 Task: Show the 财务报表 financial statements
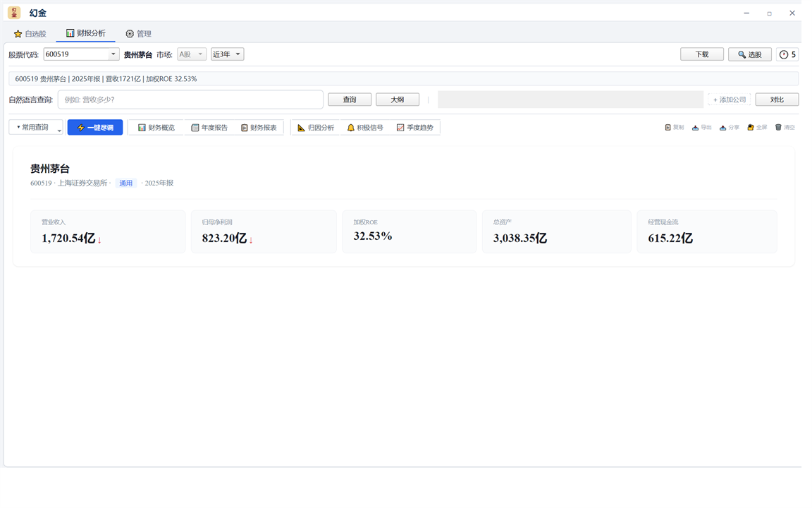(259, 128)
